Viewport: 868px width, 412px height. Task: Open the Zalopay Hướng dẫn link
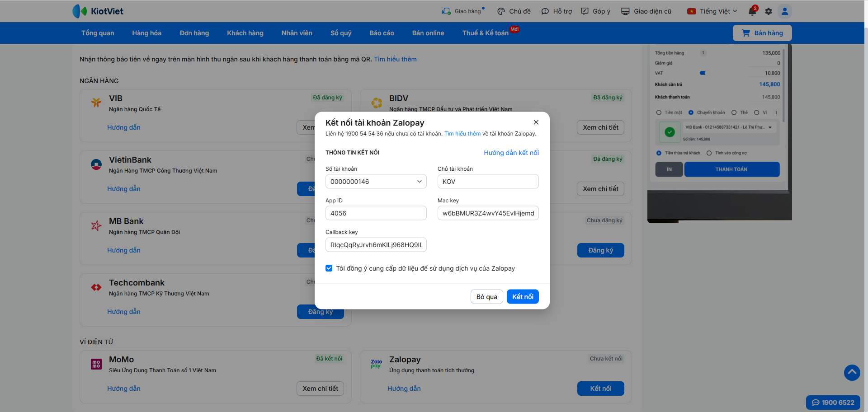404,389
